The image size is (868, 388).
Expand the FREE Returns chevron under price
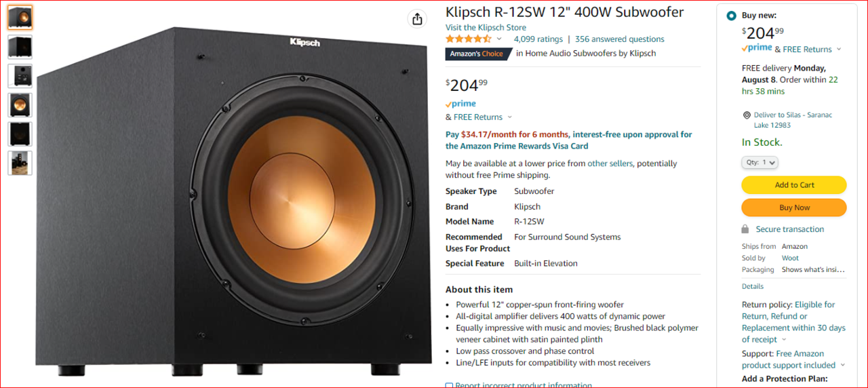[x=510, y=117]
